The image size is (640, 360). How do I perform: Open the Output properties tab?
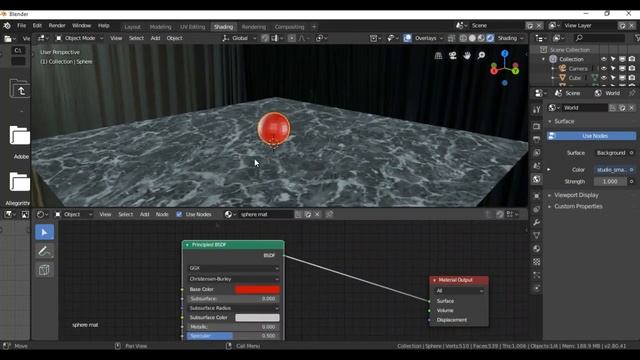coord(537,140)
